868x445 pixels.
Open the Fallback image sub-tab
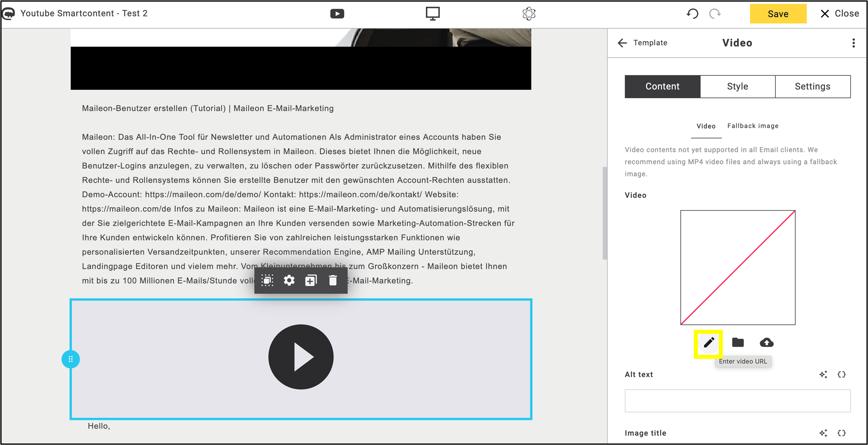(x=753, y=126)
